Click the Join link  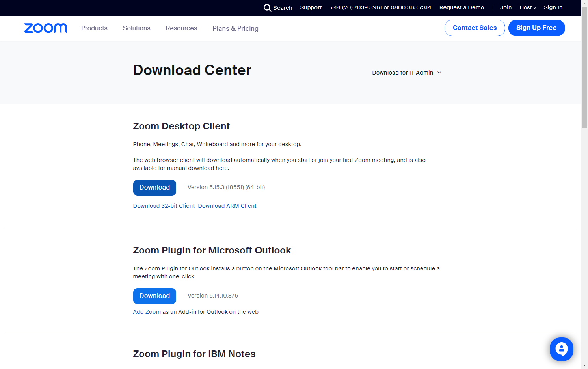coord(506,7)
